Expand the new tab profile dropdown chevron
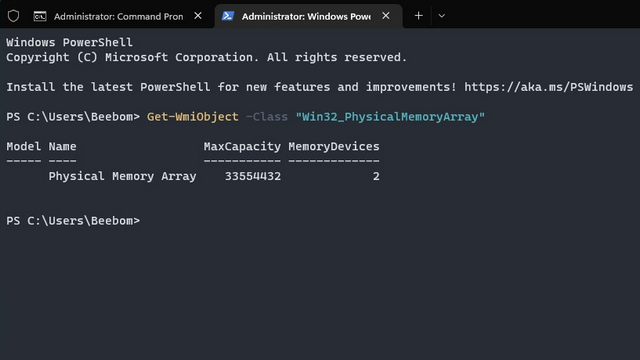This screenshot has height=360, width=640. [x=442, y=16]
